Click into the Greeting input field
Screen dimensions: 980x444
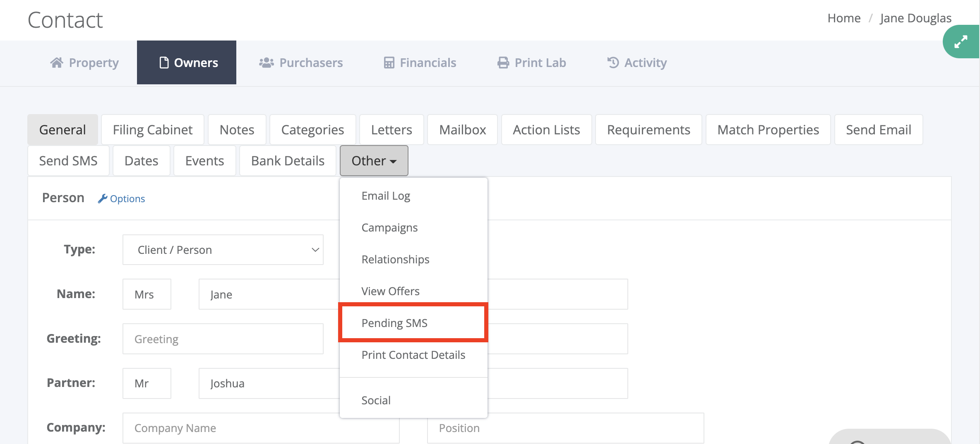[x=223, y=339]
